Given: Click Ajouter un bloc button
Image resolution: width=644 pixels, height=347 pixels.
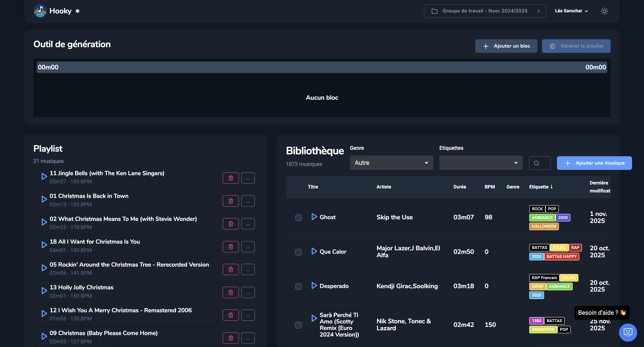Looking at the screenshot, I should (506, 46).
